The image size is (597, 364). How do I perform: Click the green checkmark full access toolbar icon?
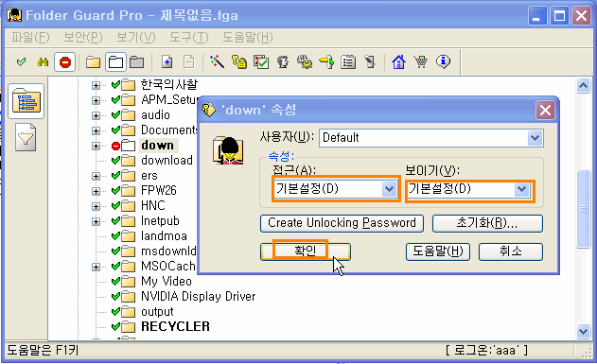coord(22,61)
